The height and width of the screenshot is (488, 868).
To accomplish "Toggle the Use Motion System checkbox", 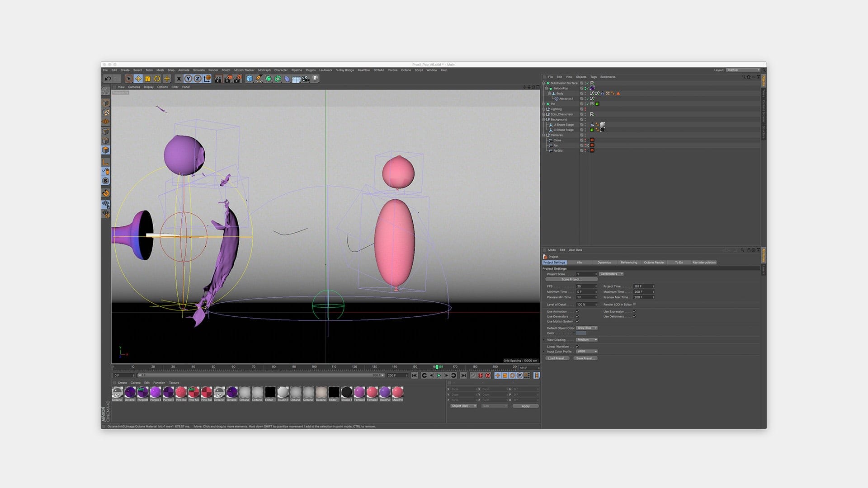I will point(577,321).
